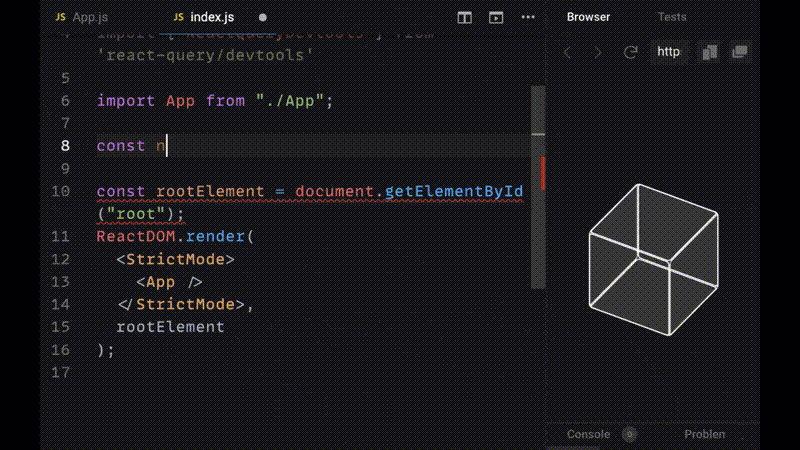Viewport: 800px width, 450px height.
Task: Go back in the browser preview
Action: coord(568,52)
